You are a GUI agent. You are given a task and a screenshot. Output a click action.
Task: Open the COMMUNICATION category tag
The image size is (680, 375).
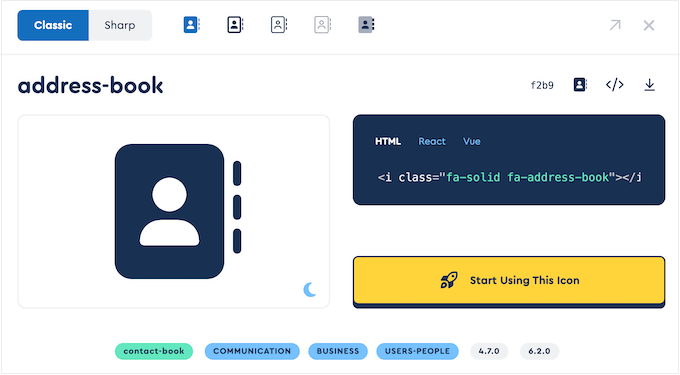[252, 351]
